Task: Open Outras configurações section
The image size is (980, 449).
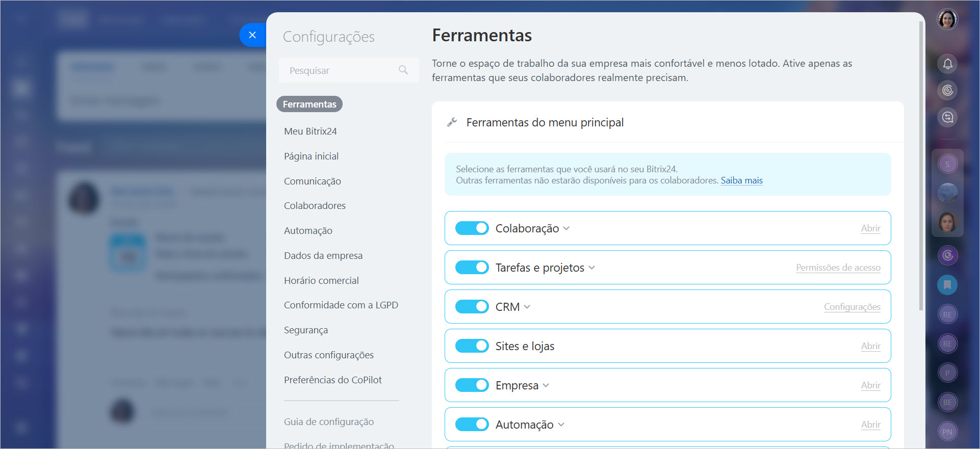Action: tap(329, 355)
